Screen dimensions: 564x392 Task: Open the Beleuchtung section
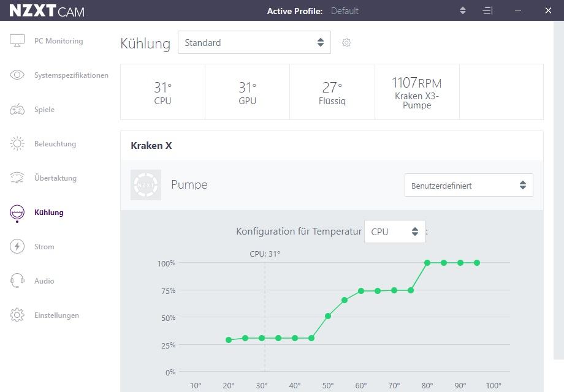(55, 144)
